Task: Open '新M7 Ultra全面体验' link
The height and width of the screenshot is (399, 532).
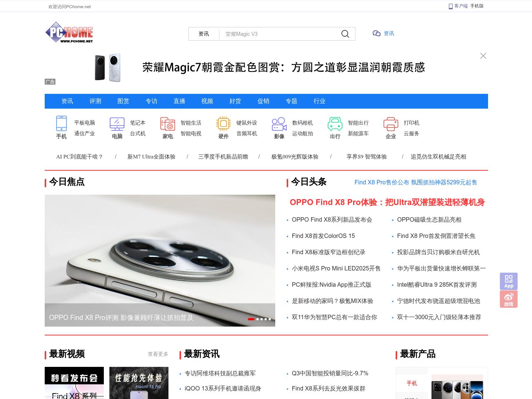Action: 151,157
